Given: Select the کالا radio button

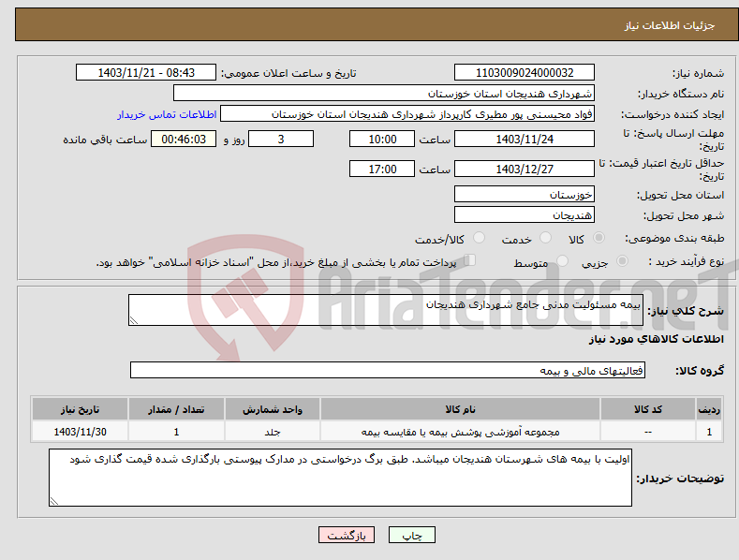Looking at the screenshot, I should 599,238.
